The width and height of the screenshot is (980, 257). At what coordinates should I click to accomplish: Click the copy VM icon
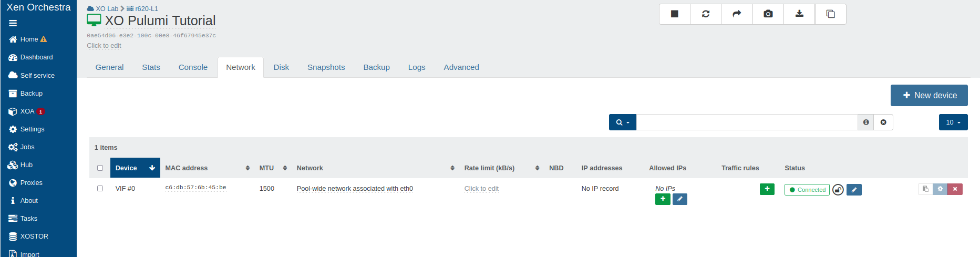[831, 14]
